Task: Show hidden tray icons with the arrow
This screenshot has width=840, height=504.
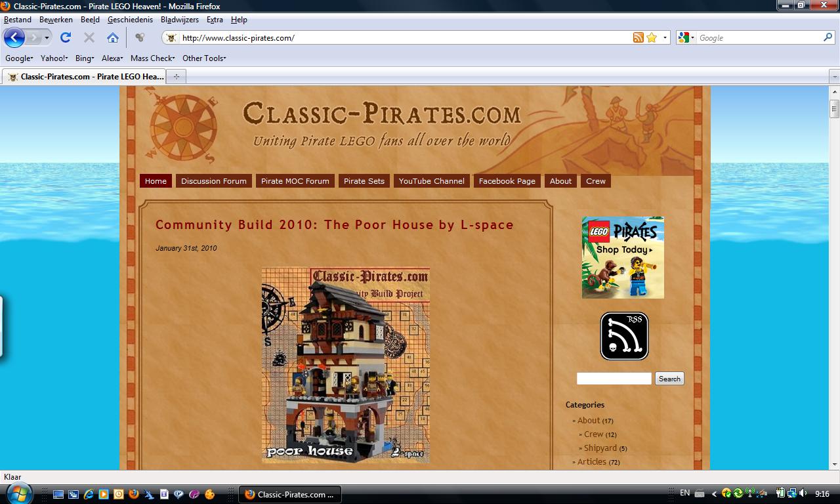Action: click(714, 493)
